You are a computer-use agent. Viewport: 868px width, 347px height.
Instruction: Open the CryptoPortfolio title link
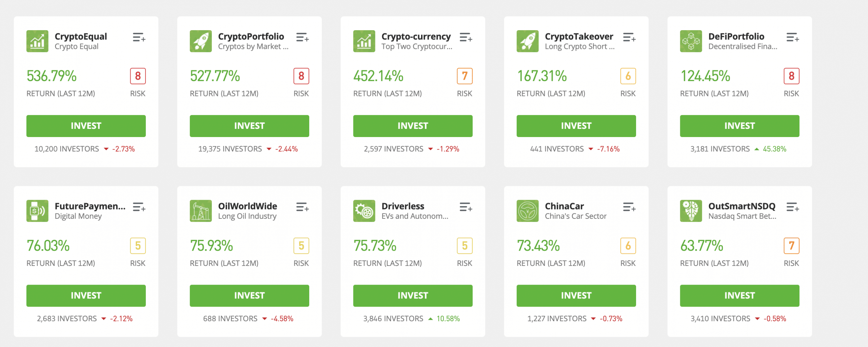(251, 36)
